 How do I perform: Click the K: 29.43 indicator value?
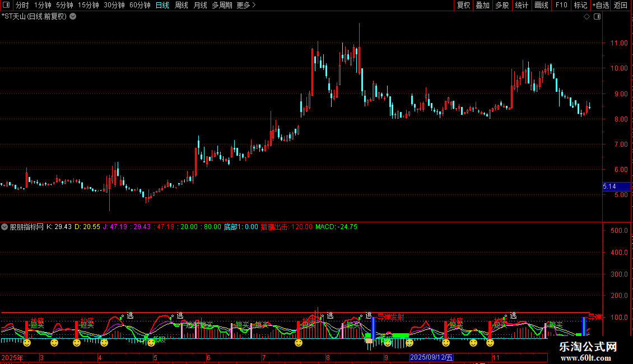59,227
